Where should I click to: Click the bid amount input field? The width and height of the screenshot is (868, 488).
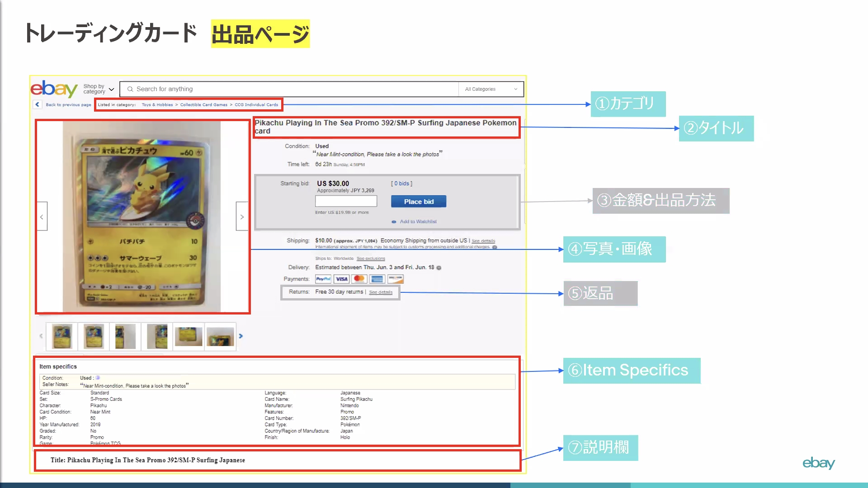tap(346, 202)
